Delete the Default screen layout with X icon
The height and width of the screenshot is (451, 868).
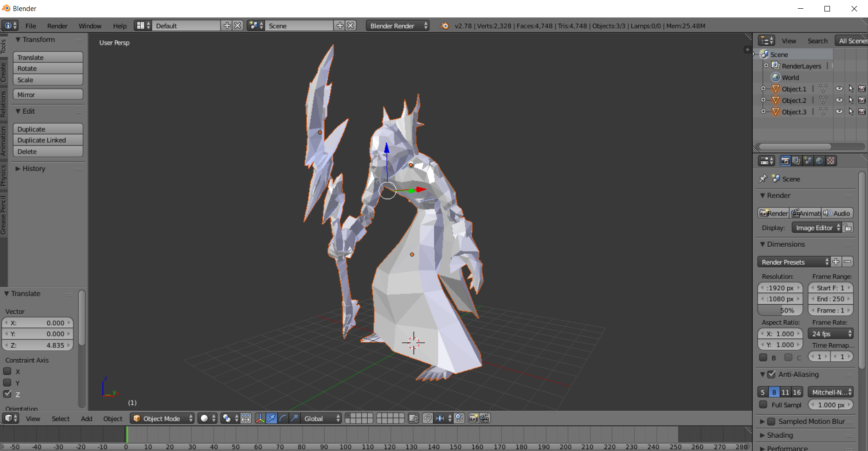pyautogui.click(x=238, y=26)
